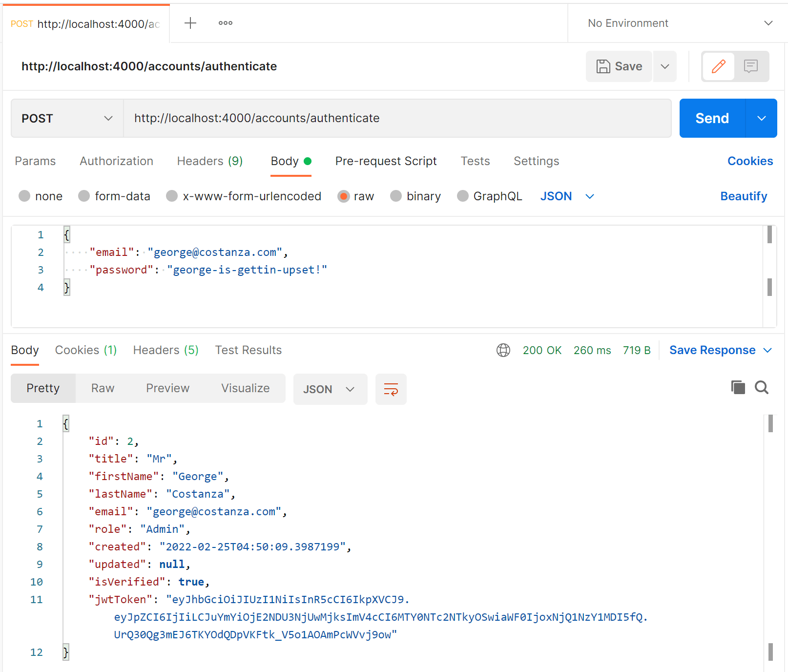Open the Headers (9) request tab
Image resolution: width=788 pixels, height=672 pixels.
[x=210, y=161]
